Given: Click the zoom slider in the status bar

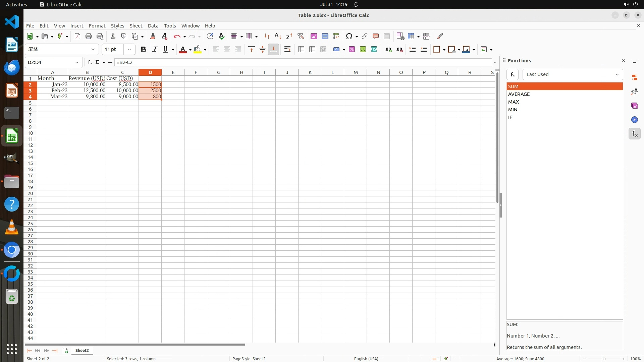Looking at the screenshot, I should coord(604,359).
